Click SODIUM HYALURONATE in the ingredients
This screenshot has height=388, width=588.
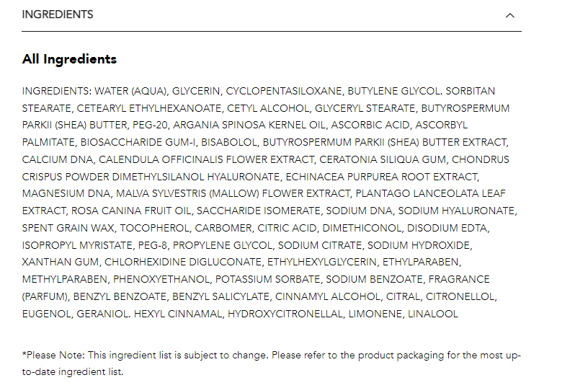(456, 211)
